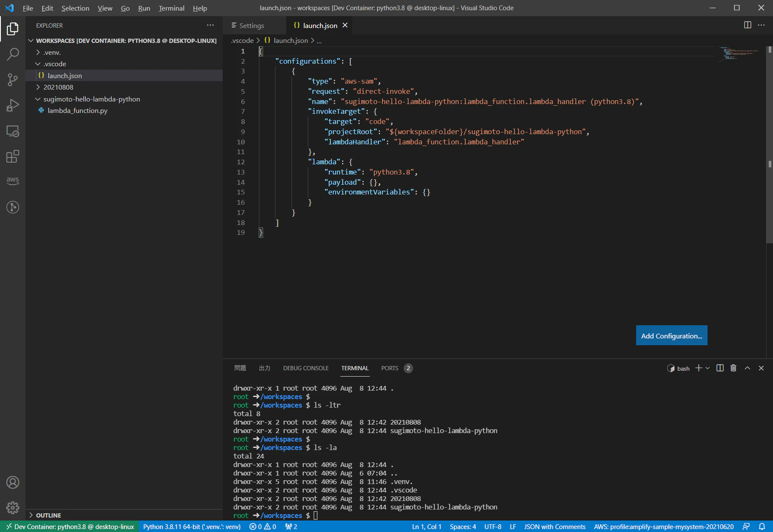Kill the terminal with trash icon
The height and width of the screenshot is (532, 773).
click(733, 368)
